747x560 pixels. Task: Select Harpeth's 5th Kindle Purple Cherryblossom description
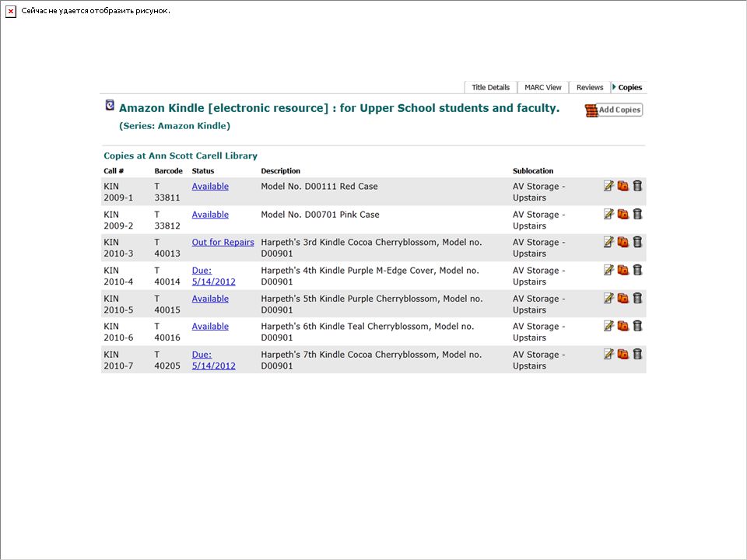[x=372, y=304]
